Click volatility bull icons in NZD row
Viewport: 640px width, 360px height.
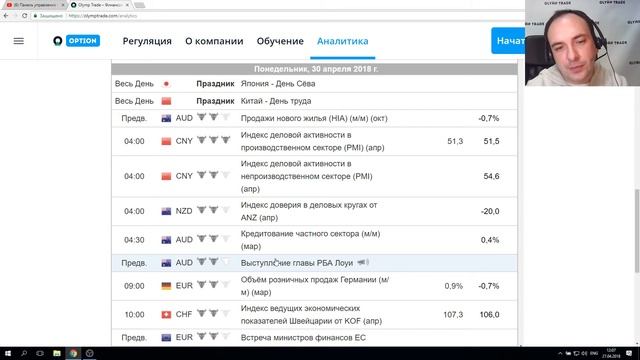(x=213, y=210)
